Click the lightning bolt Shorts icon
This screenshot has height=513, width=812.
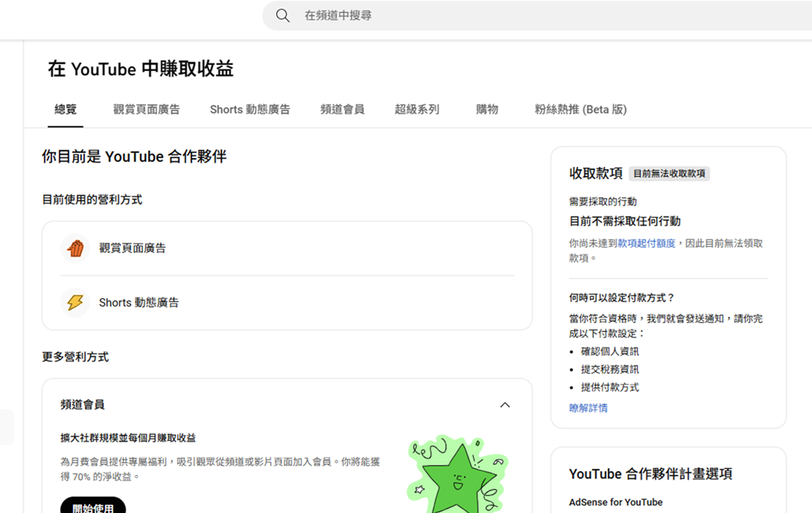[x=75, y=303]
